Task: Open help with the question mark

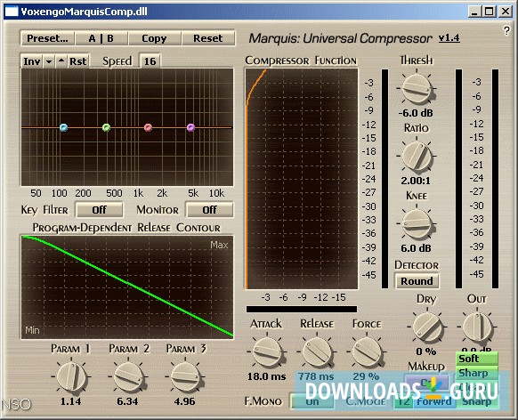Action: (506, 31)
